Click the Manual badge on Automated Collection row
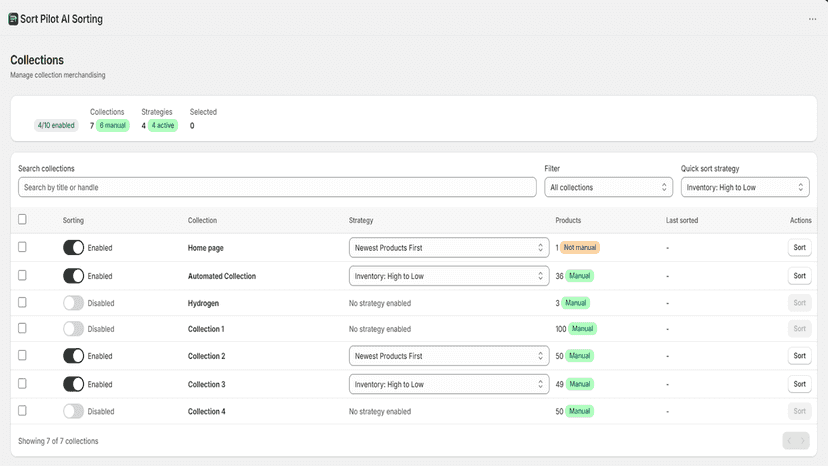 [x=579, y=276]
